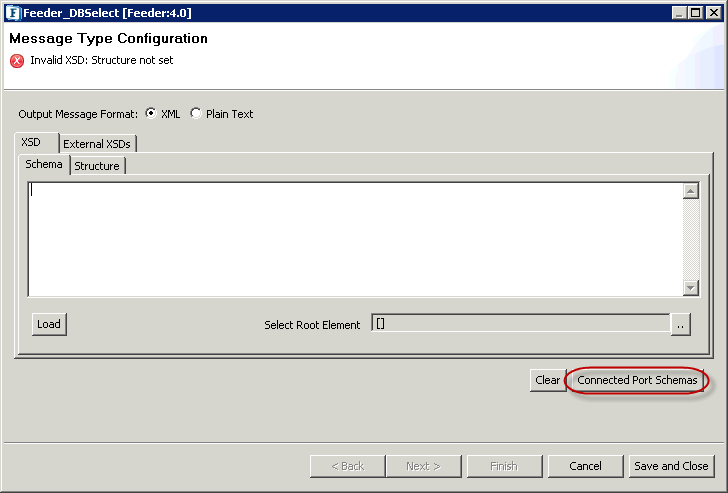The image size is (728, 493).
Task: Click Save and Close
Action: pos(671,466)
